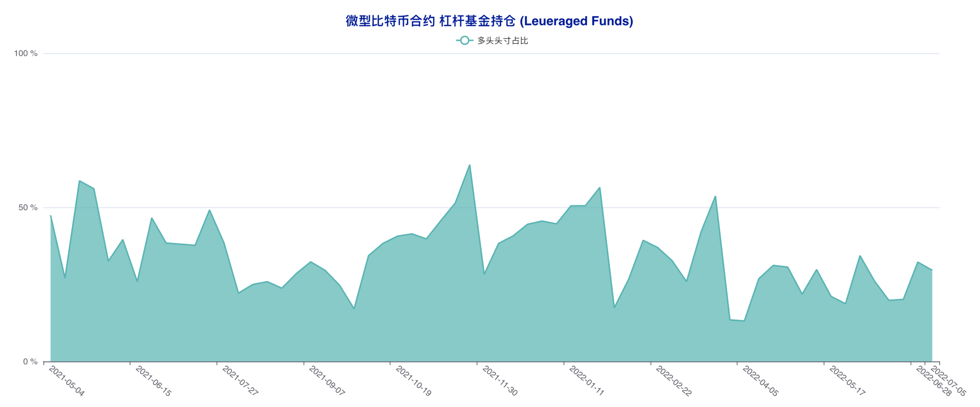The width and height of the screenshot is (980, 407).
Task: Click the 2022-01-11 date label
Action: point(587,381)
